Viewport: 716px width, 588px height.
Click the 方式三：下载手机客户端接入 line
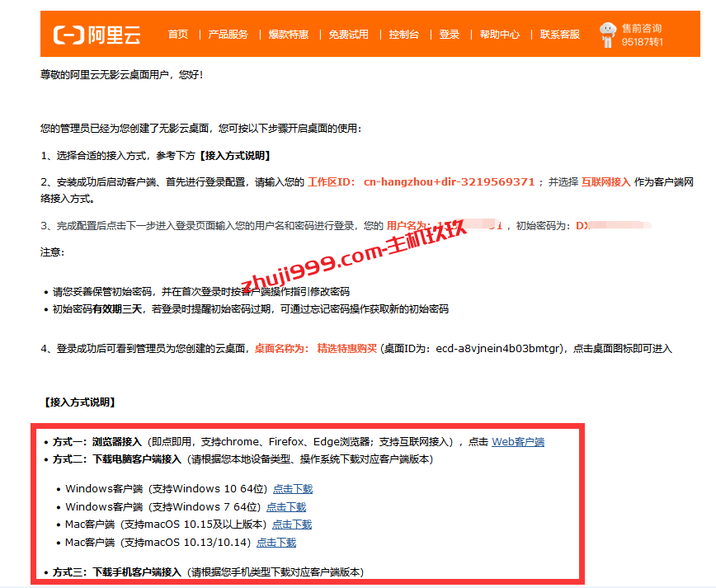(x=208, y=572)
